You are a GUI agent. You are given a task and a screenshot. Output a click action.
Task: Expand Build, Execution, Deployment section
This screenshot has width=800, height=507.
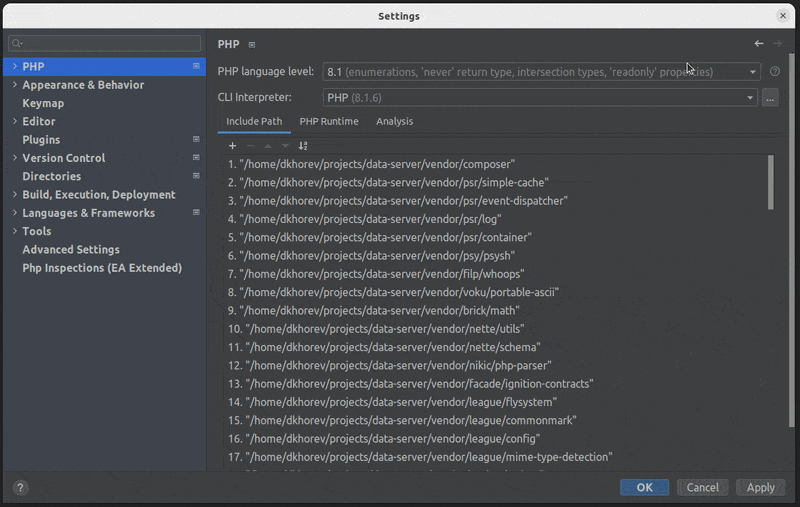[15, 194]
